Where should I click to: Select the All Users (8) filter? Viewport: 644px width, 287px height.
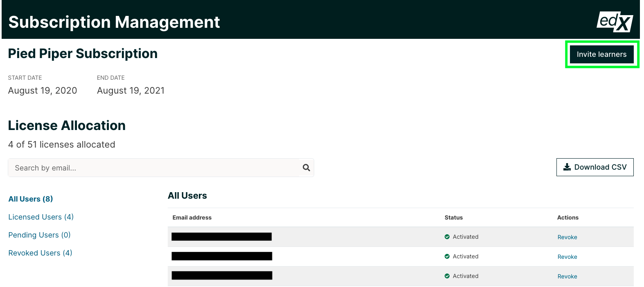31,199
